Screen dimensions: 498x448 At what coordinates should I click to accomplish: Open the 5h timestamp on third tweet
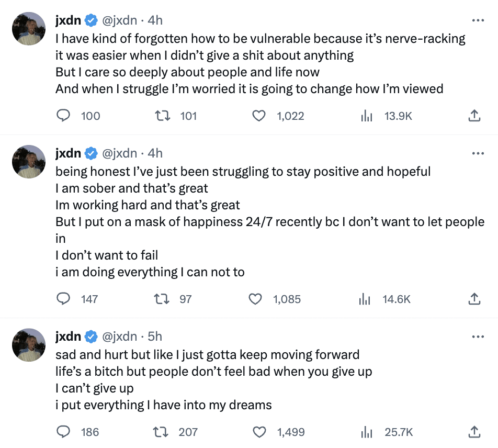click(155, 337)
